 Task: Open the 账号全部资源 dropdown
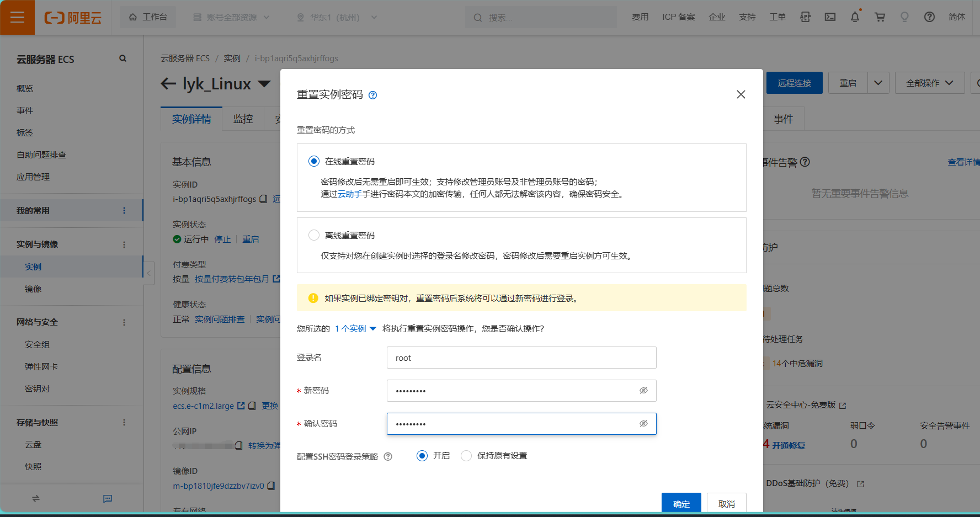pyautogui.click(x=231, y=17)
